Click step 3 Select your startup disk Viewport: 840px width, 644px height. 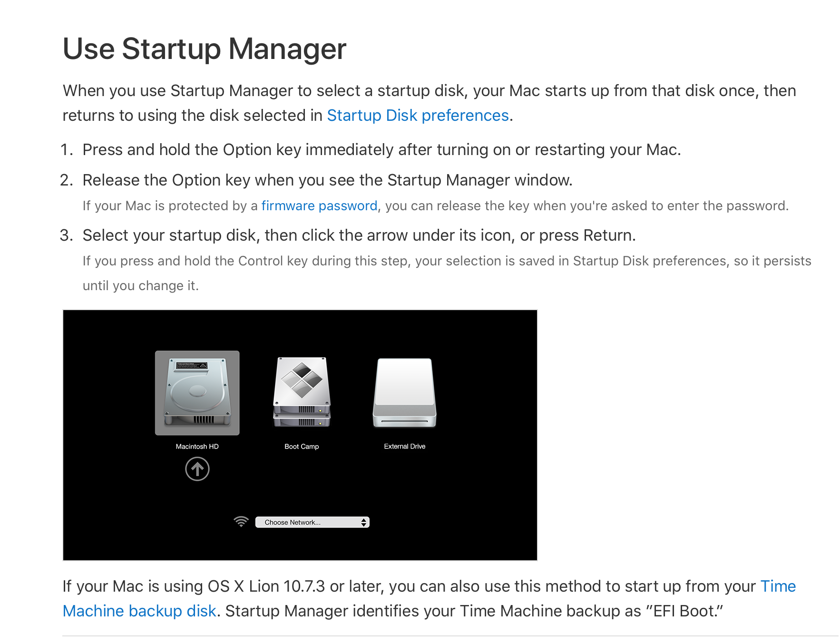[x=359, y=235]
